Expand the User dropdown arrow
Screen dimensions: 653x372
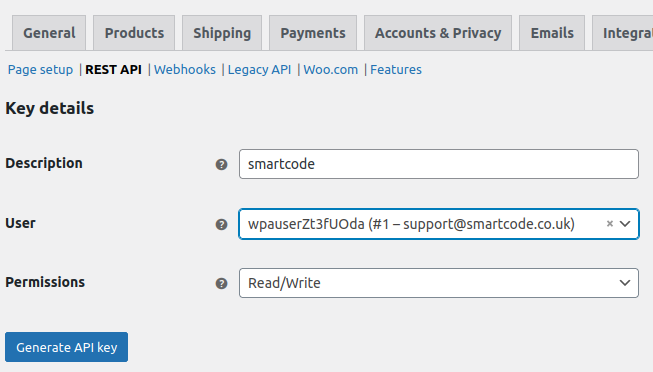tap(625, 224)
